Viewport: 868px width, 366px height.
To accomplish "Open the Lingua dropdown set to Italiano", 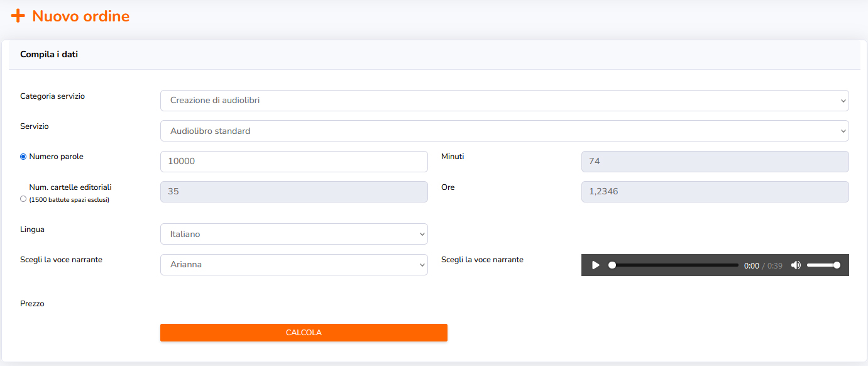I will [294, 234].
